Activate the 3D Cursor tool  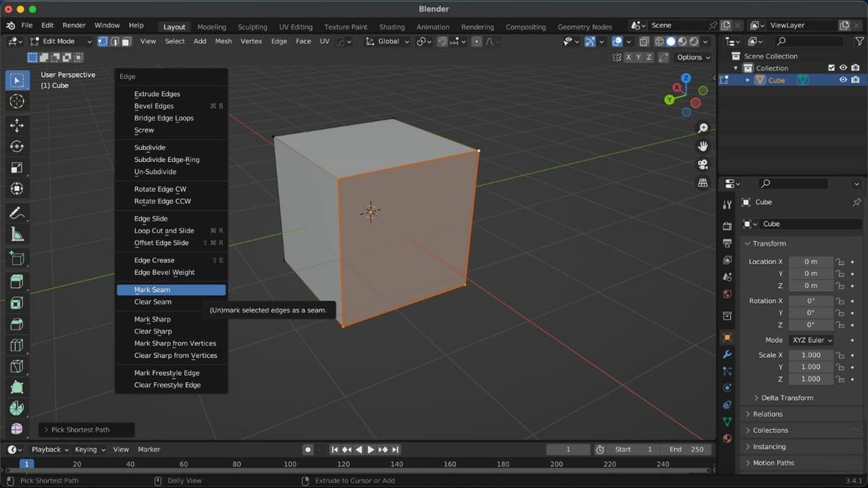click(17, 101)
